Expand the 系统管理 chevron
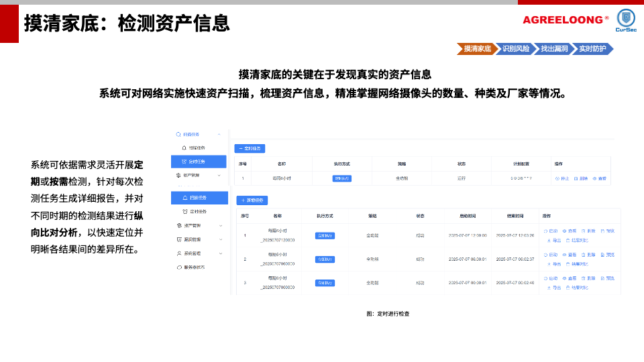This screenshot has height=362, width=644. click(221, 253)
